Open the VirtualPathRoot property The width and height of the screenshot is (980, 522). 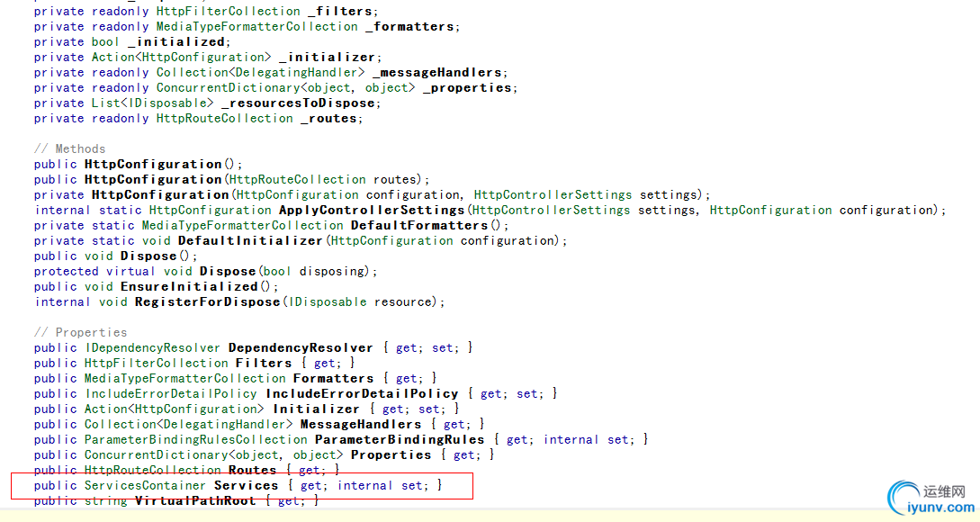(195, 500)
